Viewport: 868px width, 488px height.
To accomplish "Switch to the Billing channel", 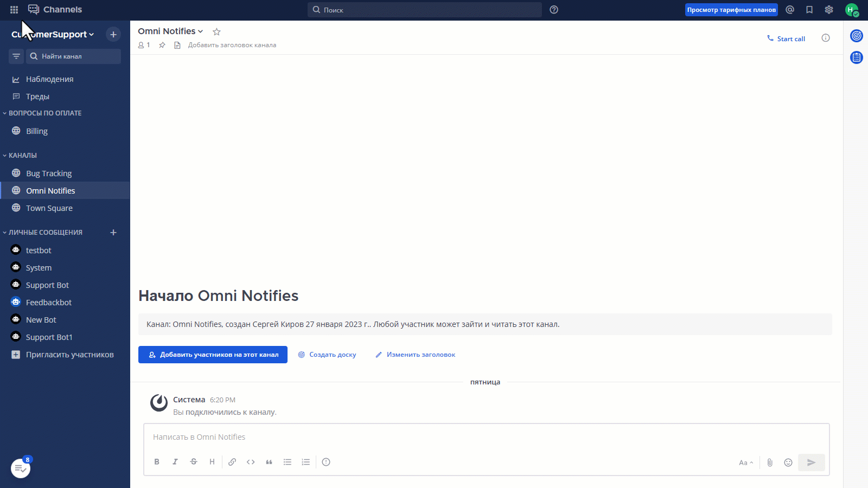I will click(65, 131).
